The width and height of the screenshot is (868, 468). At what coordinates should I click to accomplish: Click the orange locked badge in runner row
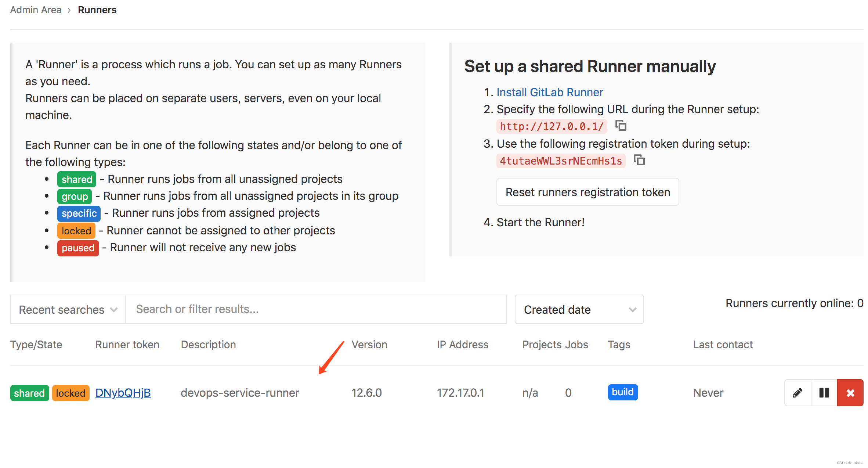(x=70, y=393)
